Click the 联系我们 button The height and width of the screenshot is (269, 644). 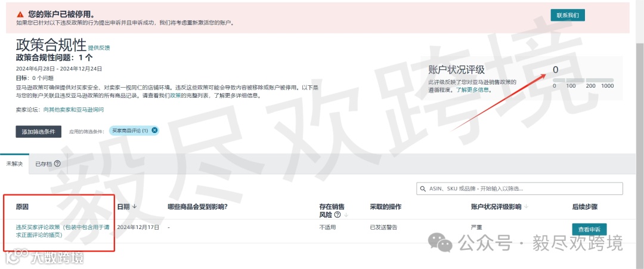568,15
